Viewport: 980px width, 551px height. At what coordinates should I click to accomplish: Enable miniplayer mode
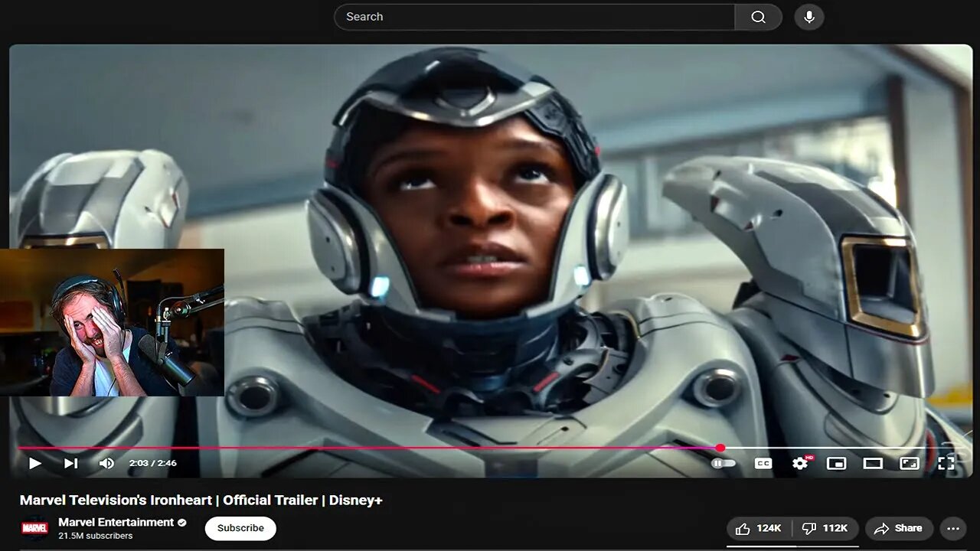[x=836, y=463]
